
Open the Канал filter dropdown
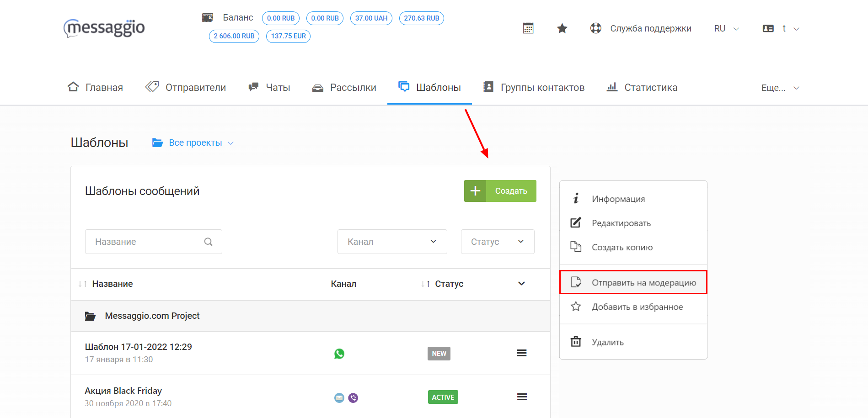pos(392,242)
